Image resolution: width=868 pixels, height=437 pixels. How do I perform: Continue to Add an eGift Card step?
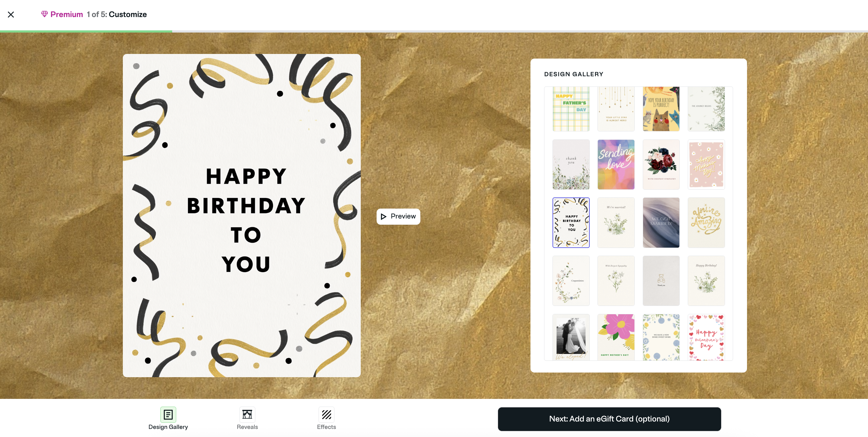click(x=609, y=419)
